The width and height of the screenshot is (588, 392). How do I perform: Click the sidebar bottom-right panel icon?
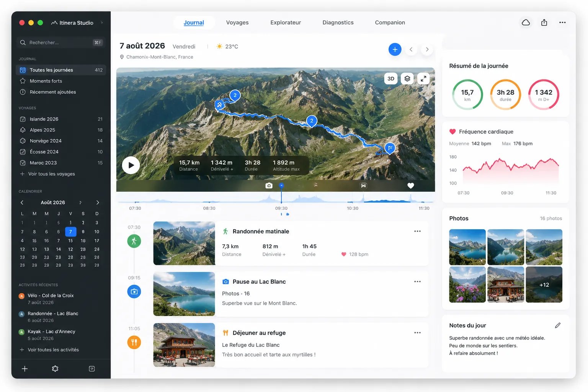point(92,369)
